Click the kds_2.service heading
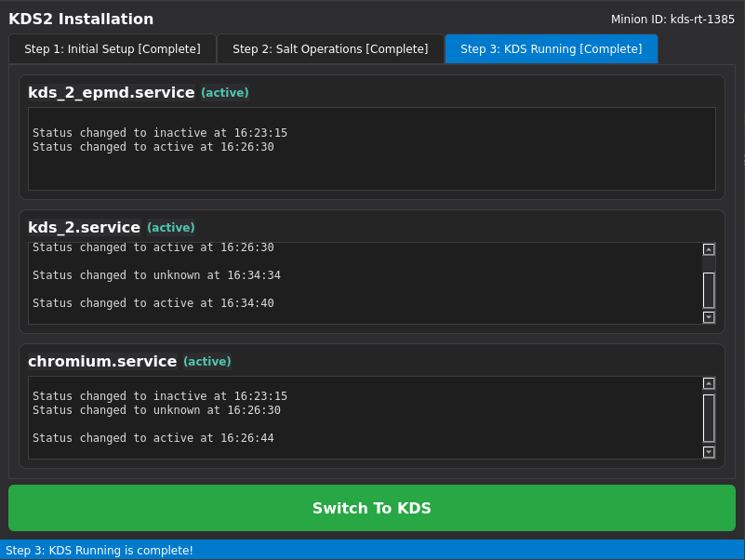The height and width of the screenshot is (560, 745). (84, 227)
